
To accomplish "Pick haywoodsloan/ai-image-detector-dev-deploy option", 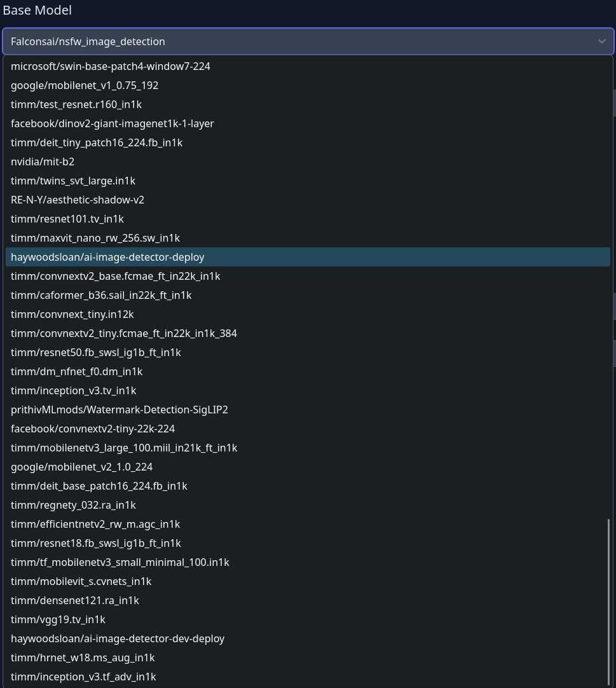I will click(x=308, y=639).
